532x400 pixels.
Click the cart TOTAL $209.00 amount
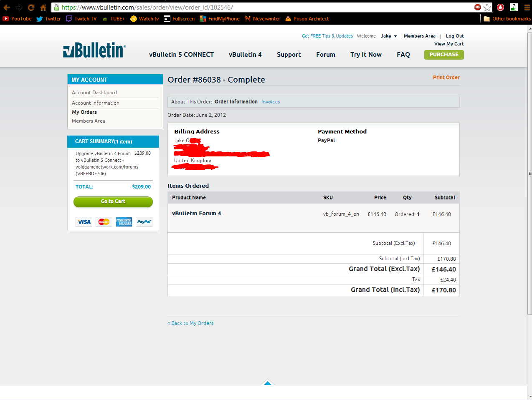coord(141,187)
